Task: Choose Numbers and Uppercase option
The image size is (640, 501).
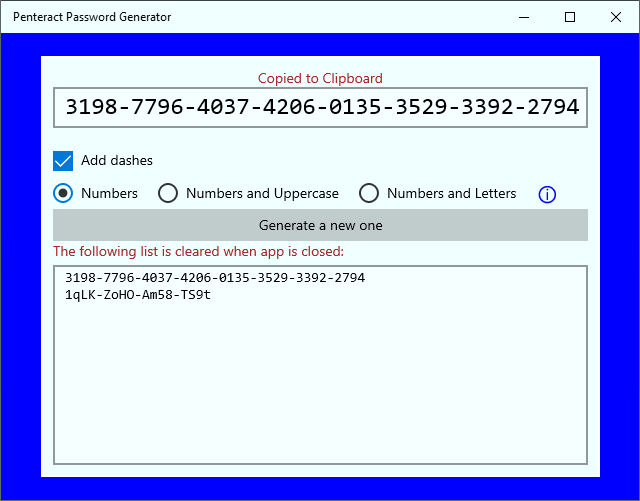Action: [x=168, y=193]
